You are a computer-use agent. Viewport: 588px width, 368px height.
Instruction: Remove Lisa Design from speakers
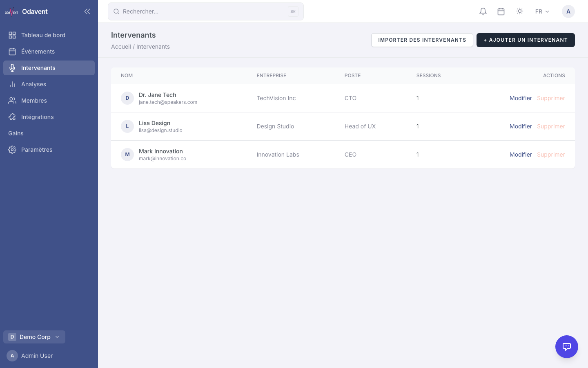pyautogui.click(x=551, y=126)
